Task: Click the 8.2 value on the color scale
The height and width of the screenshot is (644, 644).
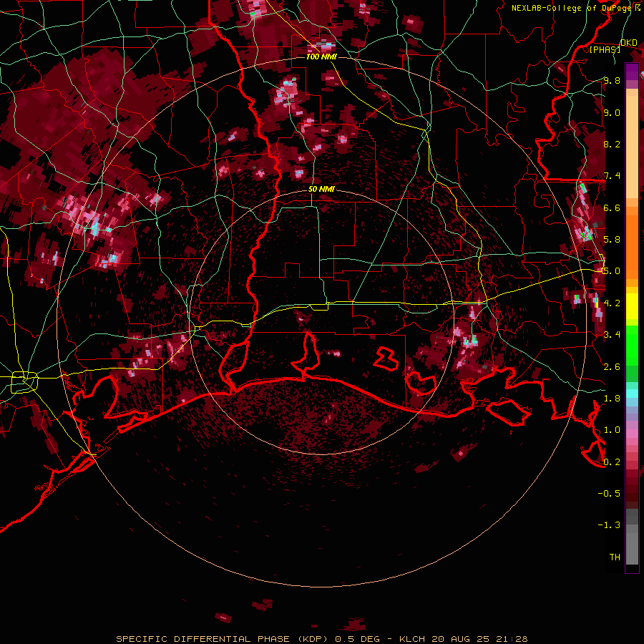Action: 612,144
